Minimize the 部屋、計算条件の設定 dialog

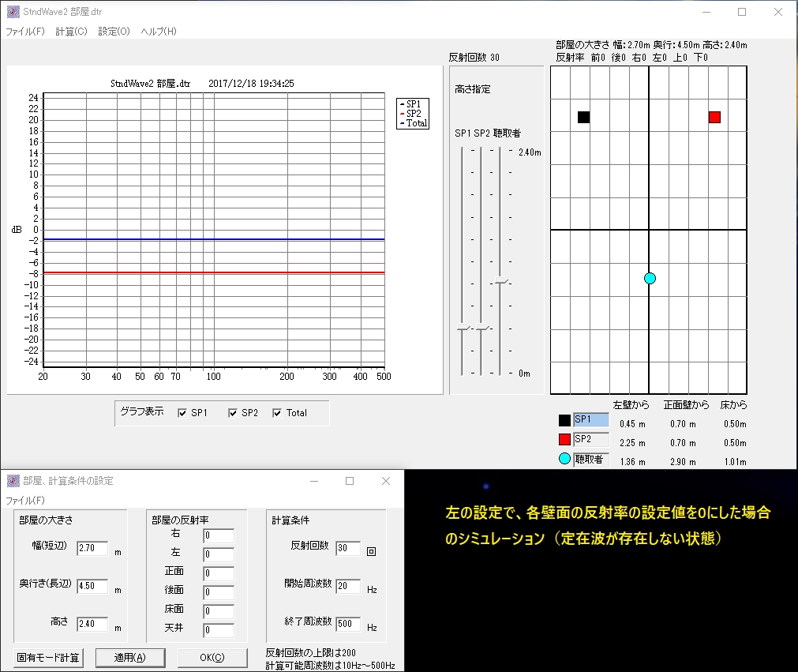click(x=314, y=481)
